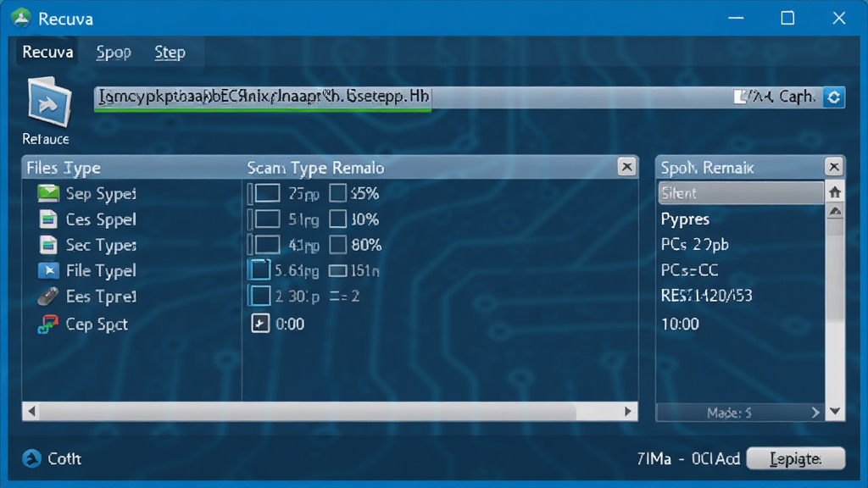The height and width of the screenshot is (488, 868).
Task: Expand the chevron next to Made: 5
Action: coord(815,413)
